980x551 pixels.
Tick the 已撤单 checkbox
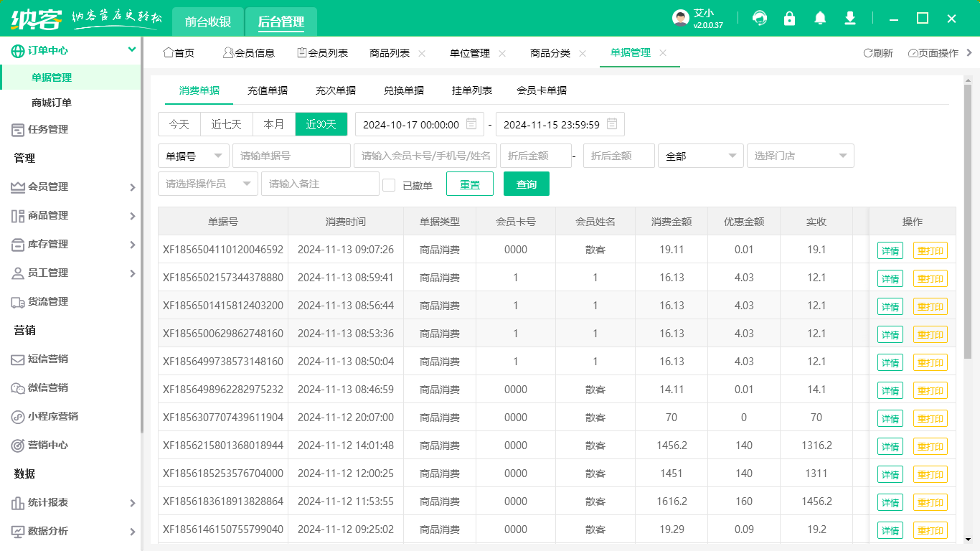click(x=389, y=185)
